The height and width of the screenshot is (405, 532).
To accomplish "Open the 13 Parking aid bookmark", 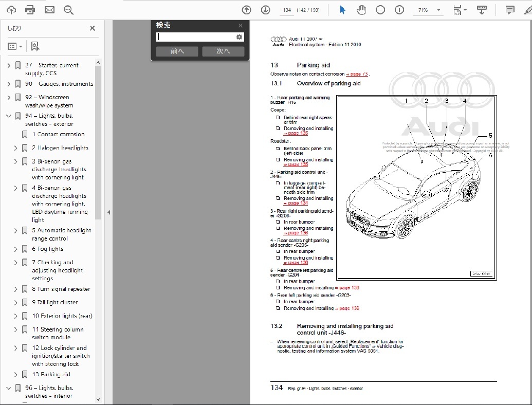I will [51, 375].
